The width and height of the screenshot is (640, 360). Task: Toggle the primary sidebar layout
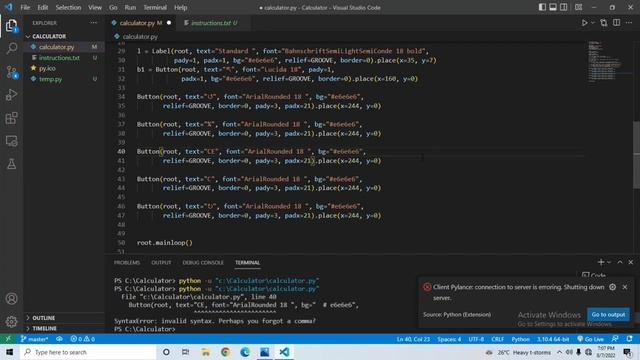coord(542,7)
